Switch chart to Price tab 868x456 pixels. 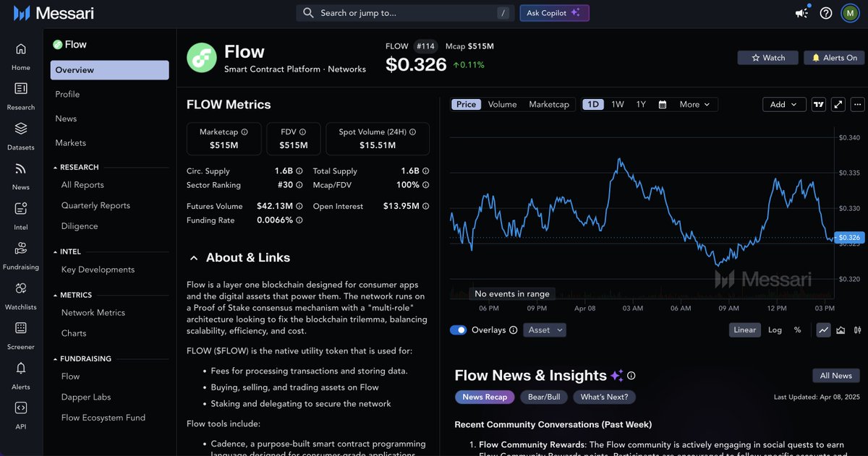(466, 105)
